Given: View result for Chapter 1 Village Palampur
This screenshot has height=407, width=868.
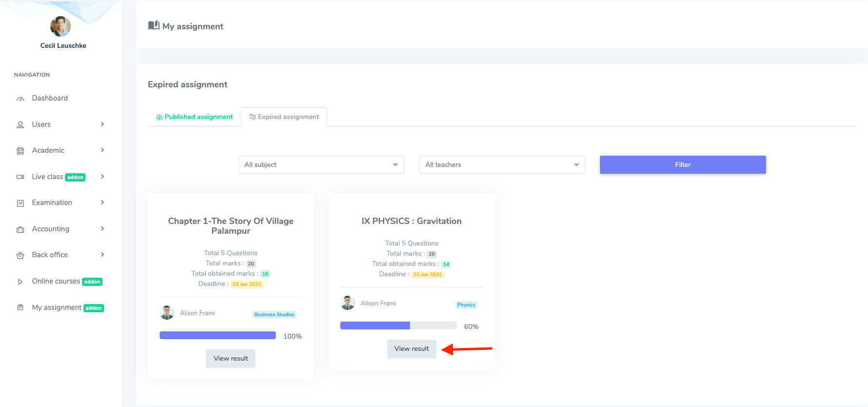Looking at the screenshot, I should (230, 359).
